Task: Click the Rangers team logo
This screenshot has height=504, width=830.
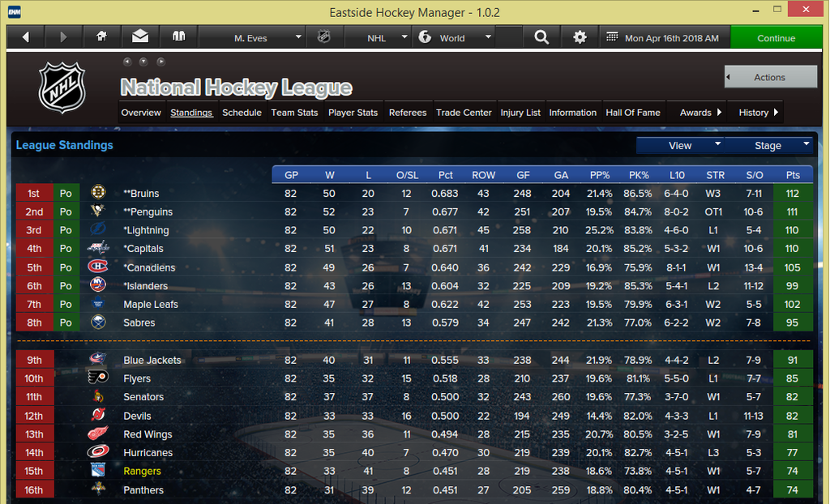Action: coord(98,470)
